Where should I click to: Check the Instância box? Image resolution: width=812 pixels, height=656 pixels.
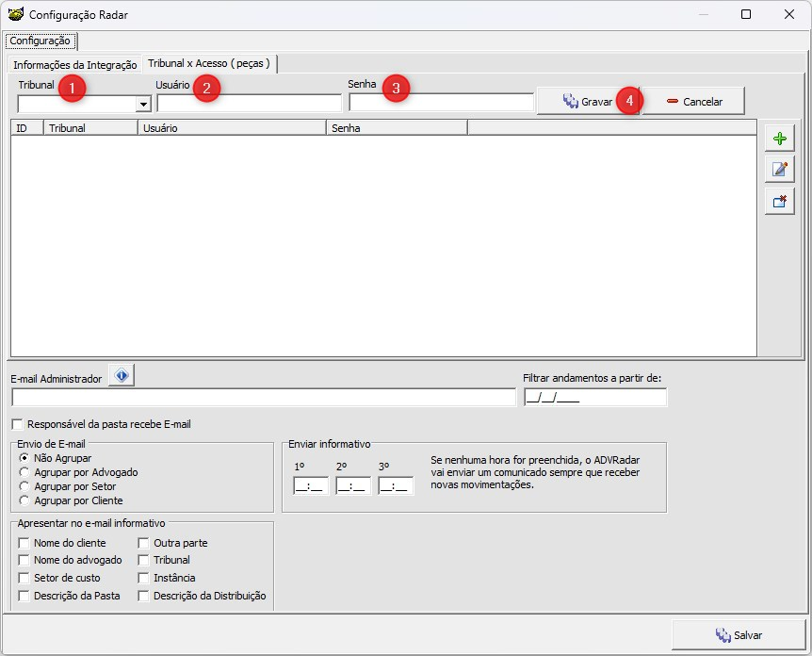(x=143, y=578)
